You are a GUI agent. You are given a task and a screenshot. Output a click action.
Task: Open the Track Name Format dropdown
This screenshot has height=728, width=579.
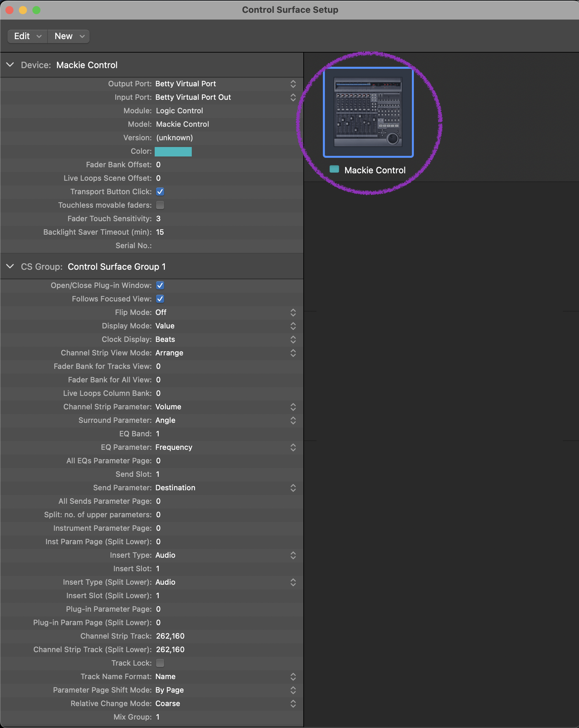[293, 676]
